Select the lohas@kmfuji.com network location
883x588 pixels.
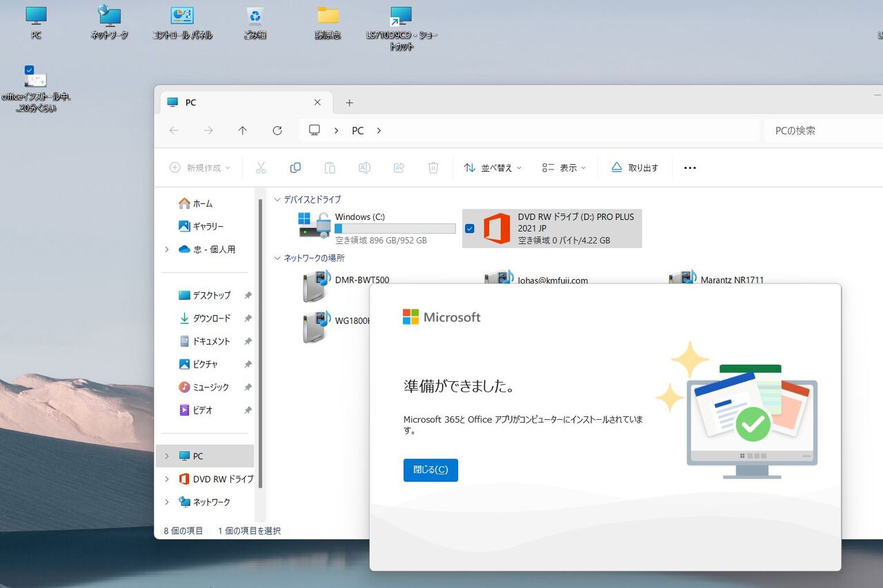[535, 278]
